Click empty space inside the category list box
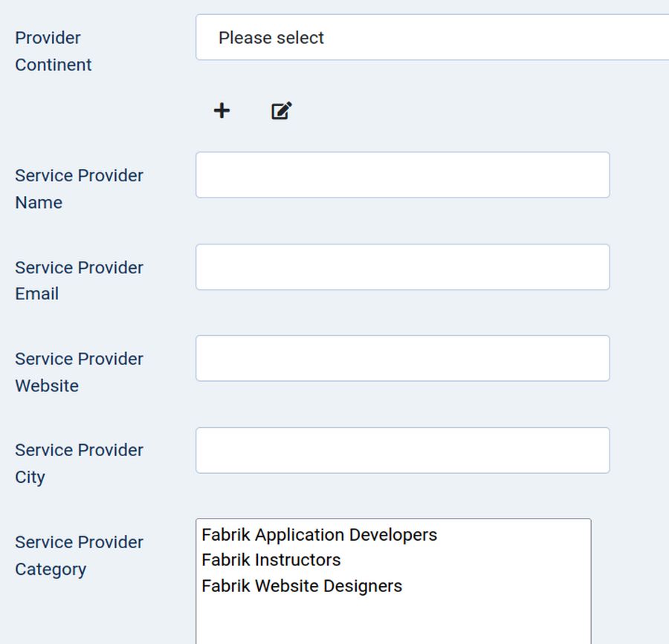Image resolution: width=669 pixels, height=644 pixels. (392, 620)
